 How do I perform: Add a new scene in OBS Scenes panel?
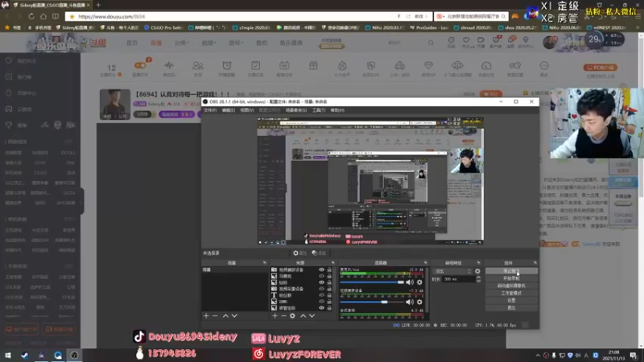tap(206, 316)
